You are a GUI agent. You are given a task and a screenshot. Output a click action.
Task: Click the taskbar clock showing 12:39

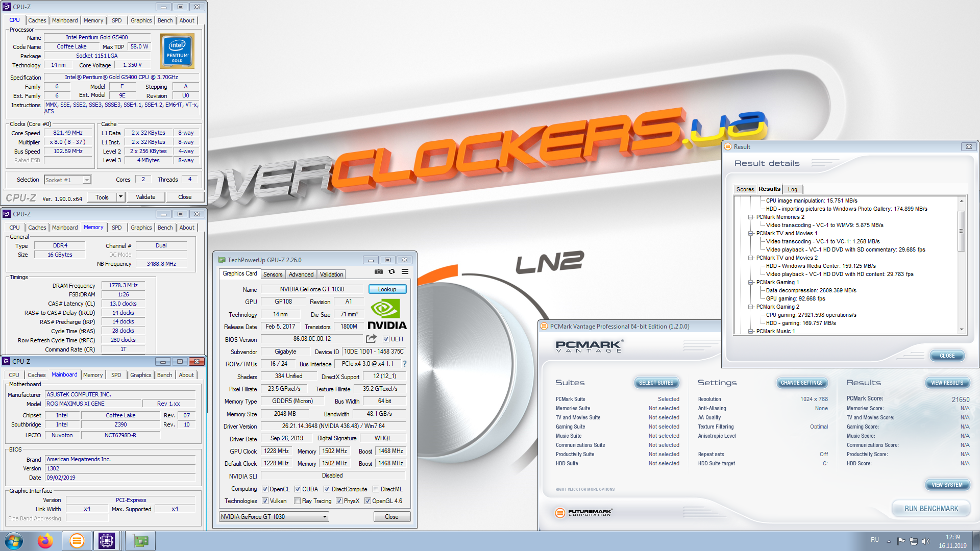[952, 537]
